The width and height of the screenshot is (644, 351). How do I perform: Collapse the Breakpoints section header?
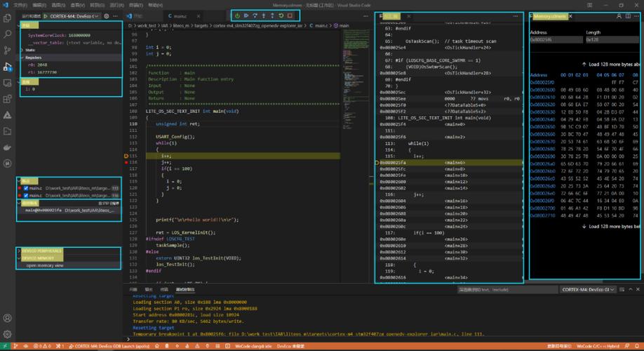pyautogui.click(x=28, y=181)
